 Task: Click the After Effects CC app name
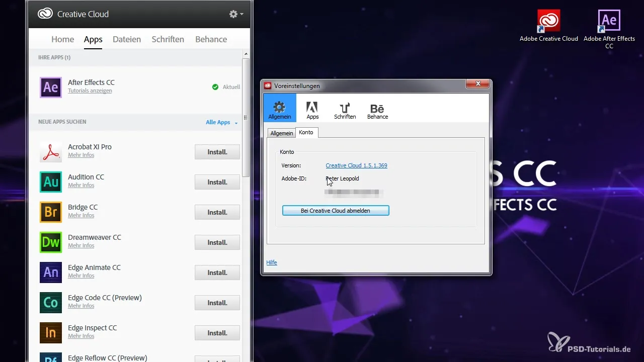click(x=91, y=82)
